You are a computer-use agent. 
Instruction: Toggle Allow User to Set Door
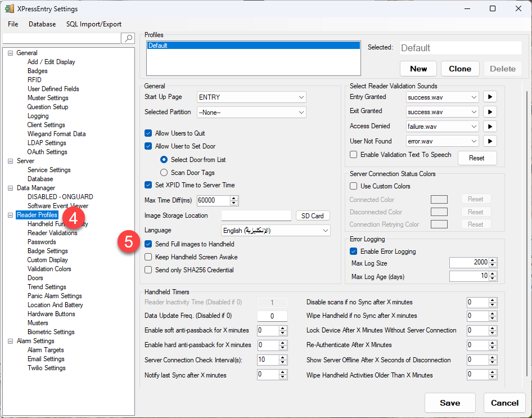point(148,146)
